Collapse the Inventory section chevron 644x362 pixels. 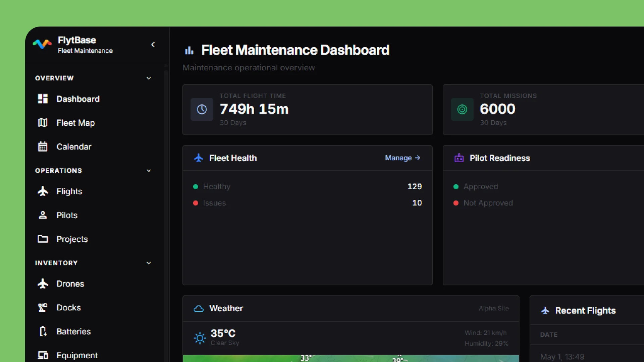click(x=149, y=263)
